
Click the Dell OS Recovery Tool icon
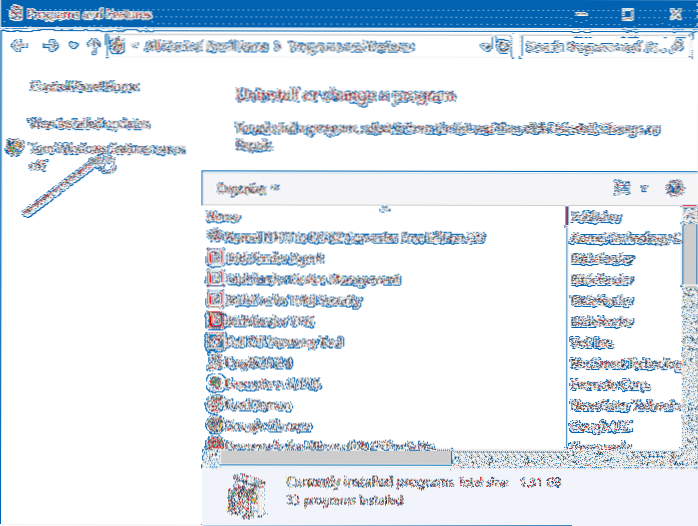coord(215,341)
